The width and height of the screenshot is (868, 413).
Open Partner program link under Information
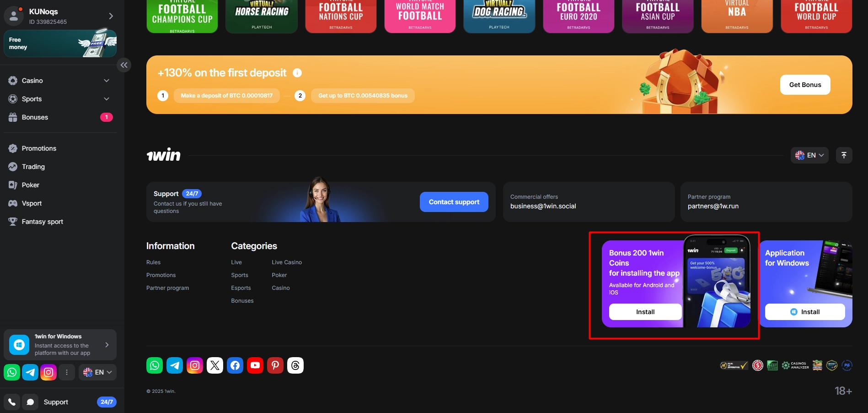(167, 288)
